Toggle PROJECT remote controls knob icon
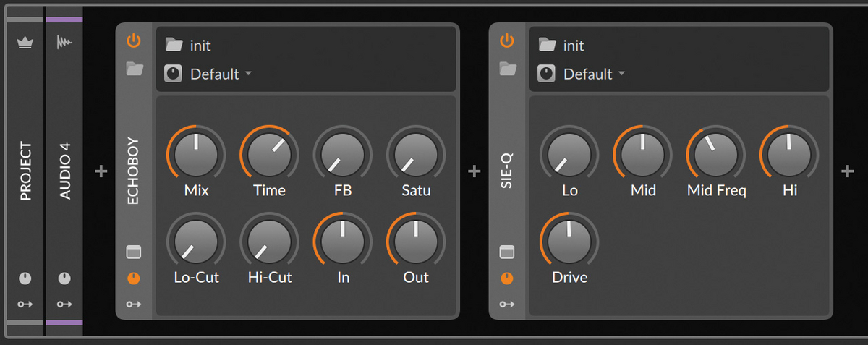 tap(26, 278)
